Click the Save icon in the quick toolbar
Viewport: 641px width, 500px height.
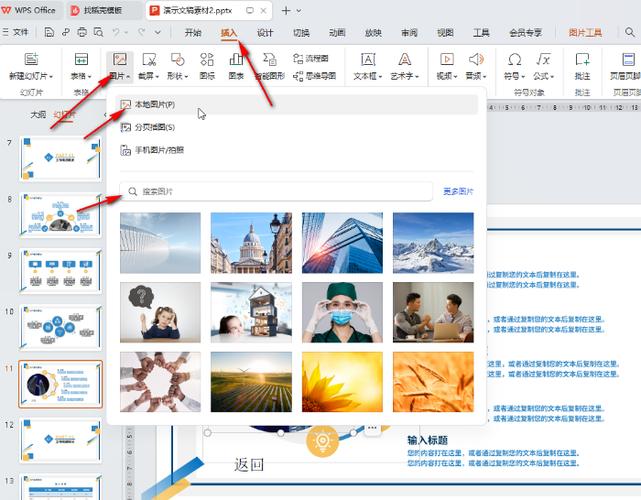click(x=49, y=32)
